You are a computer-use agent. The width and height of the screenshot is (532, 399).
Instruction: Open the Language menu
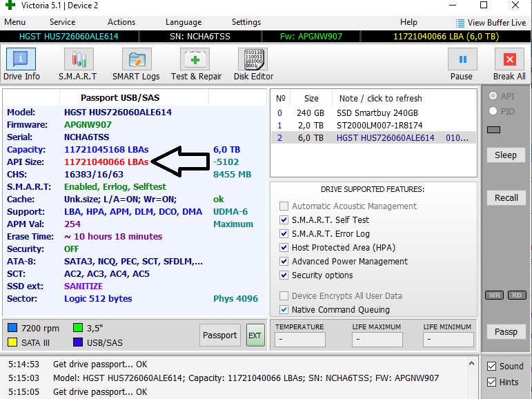[184, 22]
